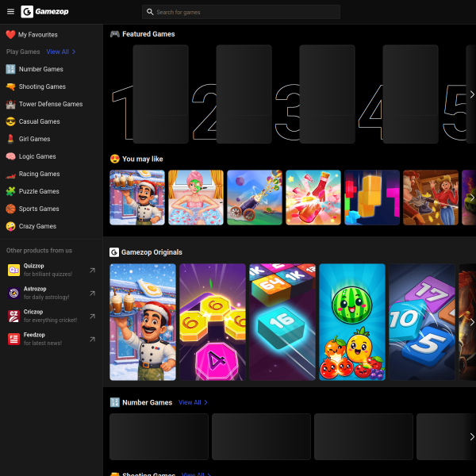This screenshot has width=476, height=476.
Task: Open Astrozop for daily astrology
Action: (52, 293)
